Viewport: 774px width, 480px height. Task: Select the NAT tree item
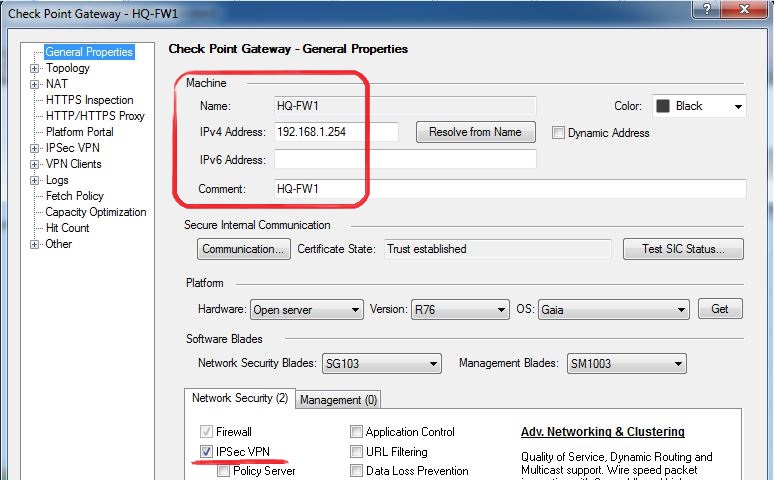coord(57,84)
